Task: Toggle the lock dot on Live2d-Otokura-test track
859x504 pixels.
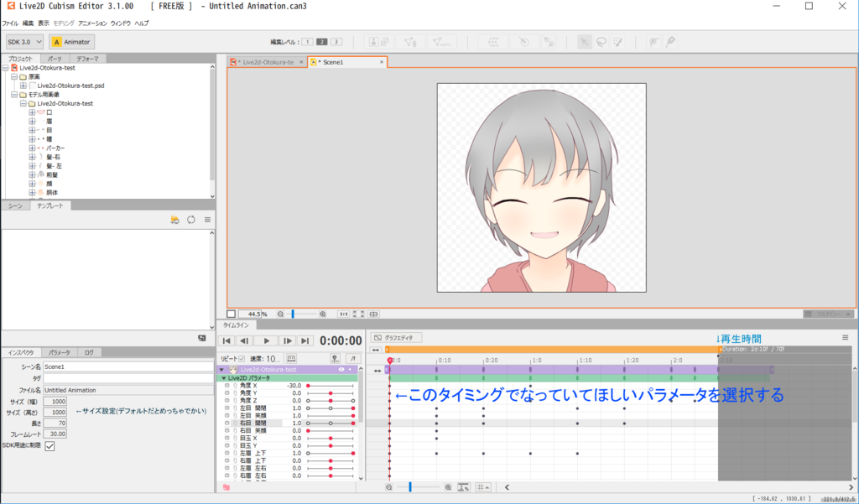Action: 350,370
